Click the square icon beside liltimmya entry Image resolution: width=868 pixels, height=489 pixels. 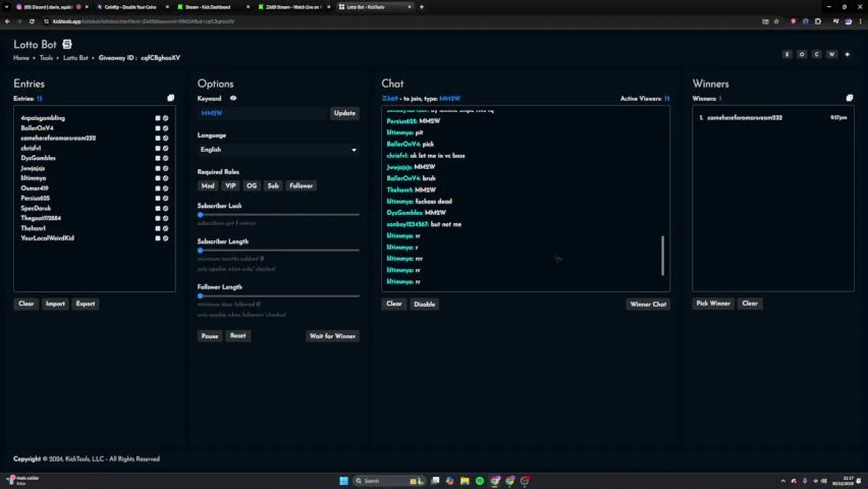[x=158, y=178]
